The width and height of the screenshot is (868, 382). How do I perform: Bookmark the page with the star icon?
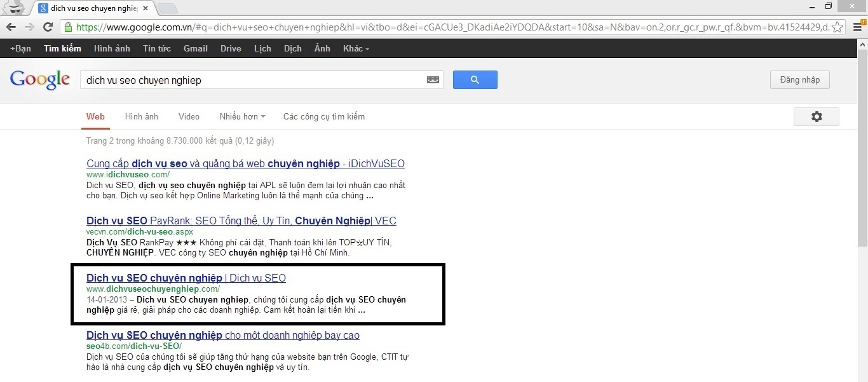[838, 27]
